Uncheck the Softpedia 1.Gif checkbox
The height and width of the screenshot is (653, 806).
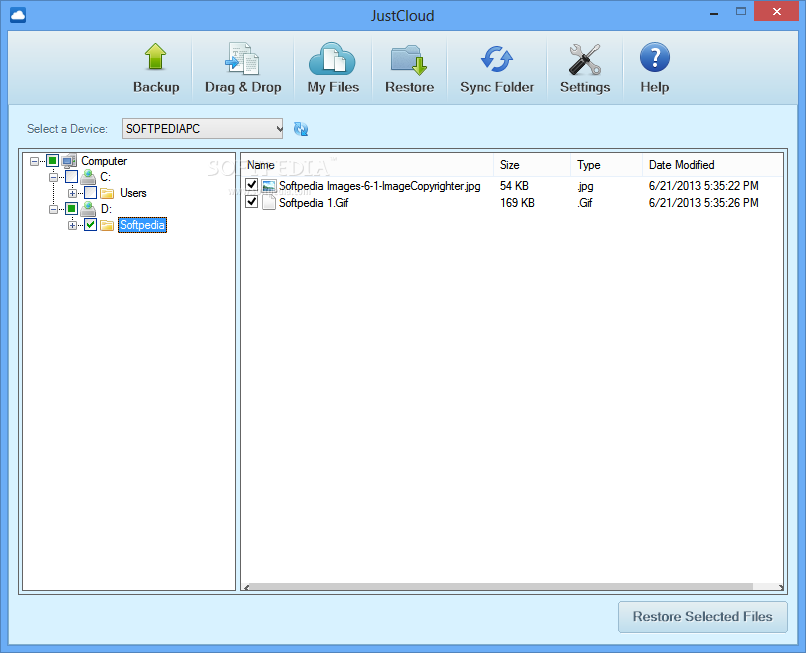(x=251, y=202)
